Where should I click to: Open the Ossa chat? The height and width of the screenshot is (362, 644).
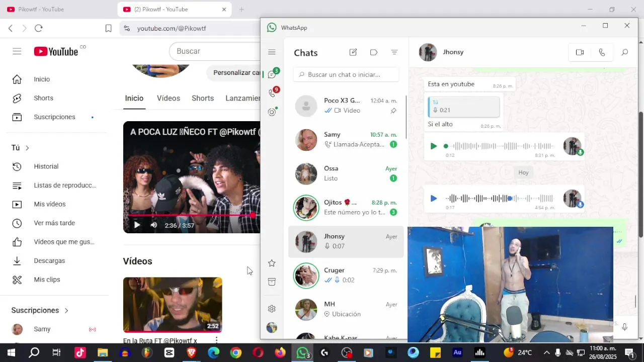click(346, 173)
